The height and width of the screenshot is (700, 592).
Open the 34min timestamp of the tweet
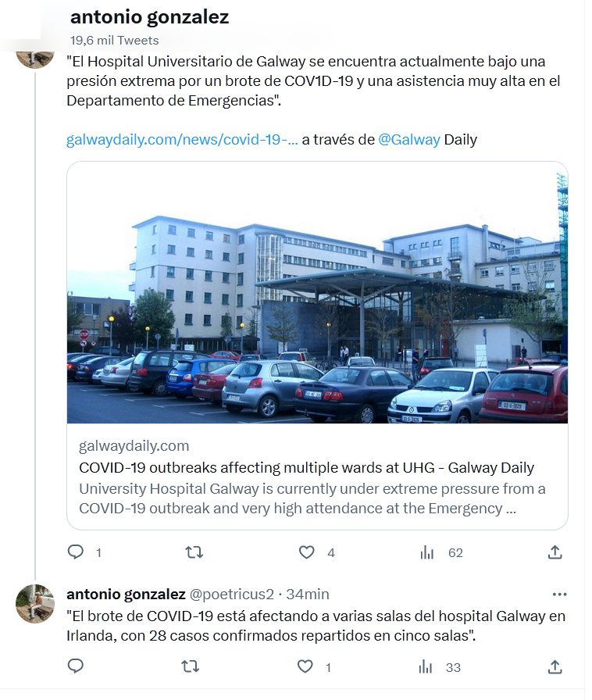307,595
